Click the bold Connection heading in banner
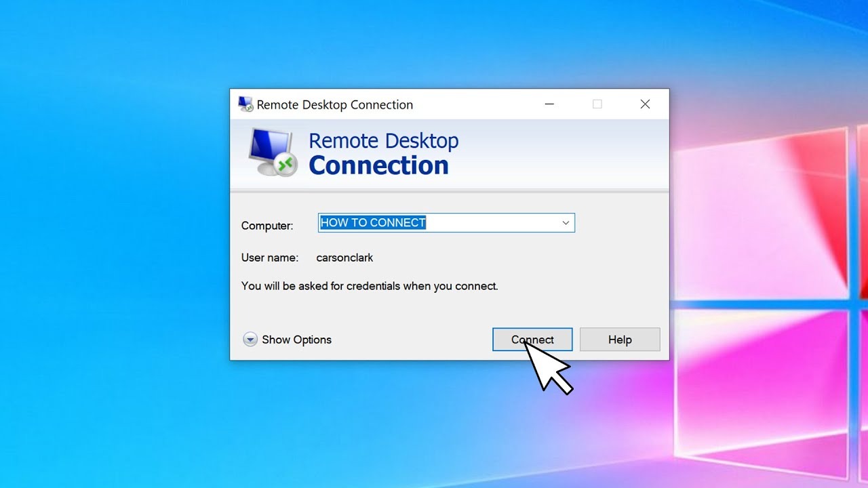868x488 pixels. tap(378, 166)
